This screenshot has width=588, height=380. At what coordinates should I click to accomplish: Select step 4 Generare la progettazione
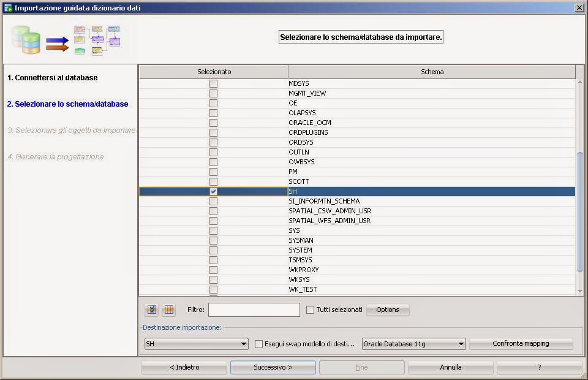tap(56, 156)
